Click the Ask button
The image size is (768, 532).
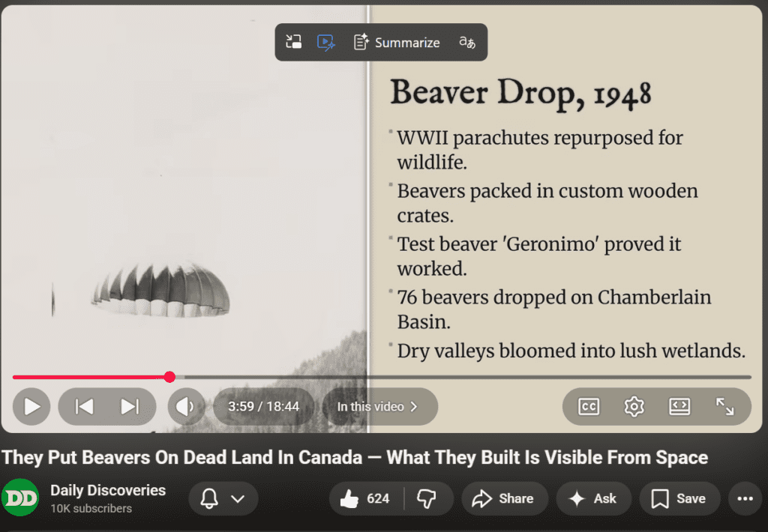(x=592, y=498)
